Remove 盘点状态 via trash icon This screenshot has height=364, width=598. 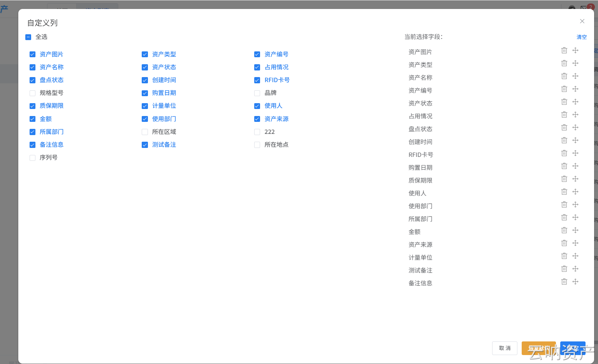coord(564,127)
